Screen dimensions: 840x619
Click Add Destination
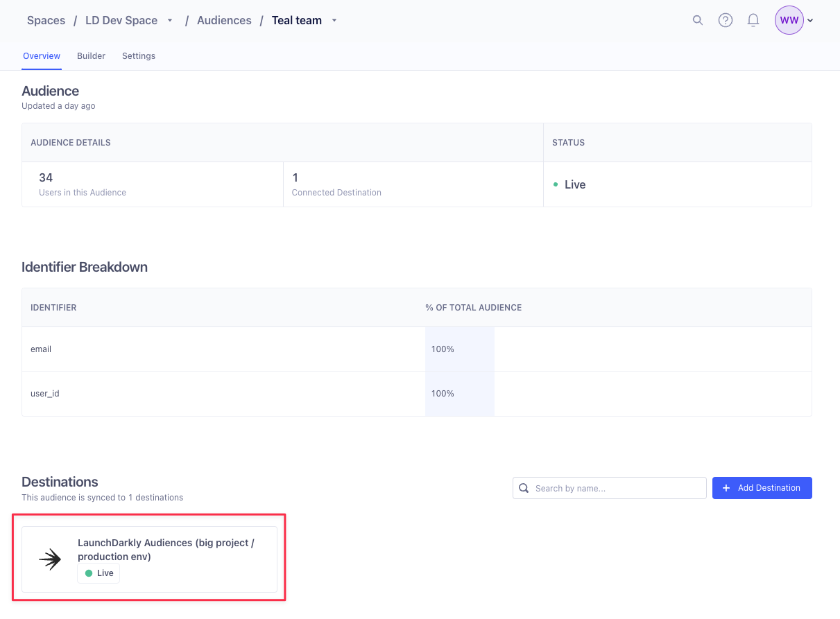tap(762, 488)
